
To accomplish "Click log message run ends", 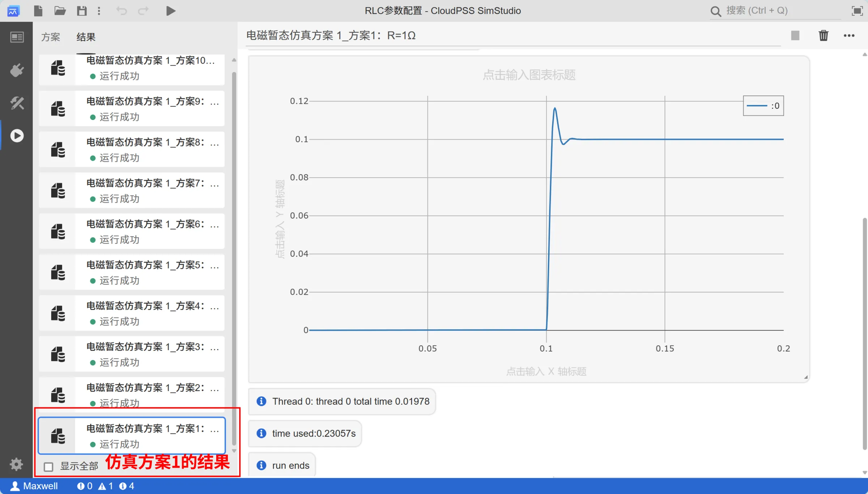I will [x=282, y=465].
